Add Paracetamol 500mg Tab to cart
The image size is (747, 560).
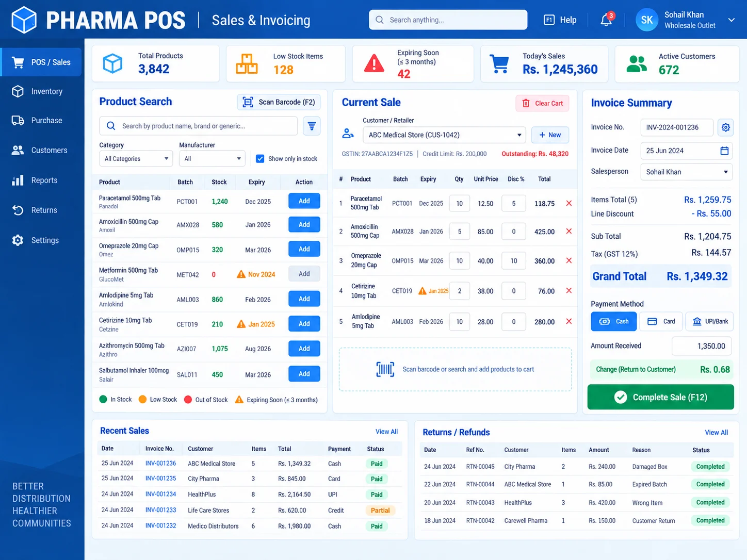coord(304,201)
